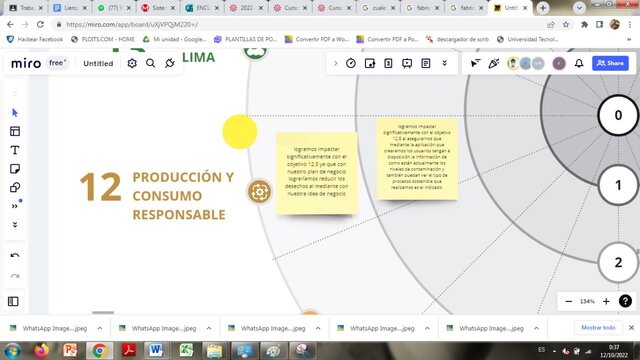The width and height of the screenshot is (640, 360).
Task: Expand last WhatsApp Image download menu
Action: click(x=536, y=328)
